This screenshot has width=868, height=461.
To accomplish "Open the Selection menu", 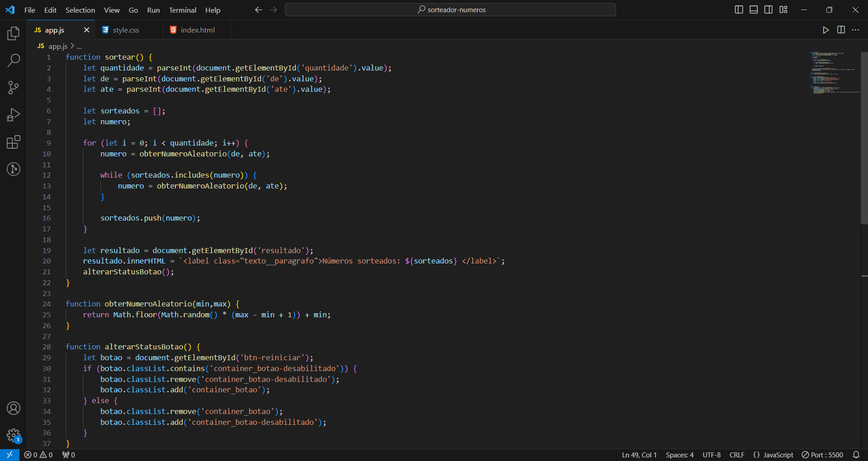I will click(x=80, y=10).
